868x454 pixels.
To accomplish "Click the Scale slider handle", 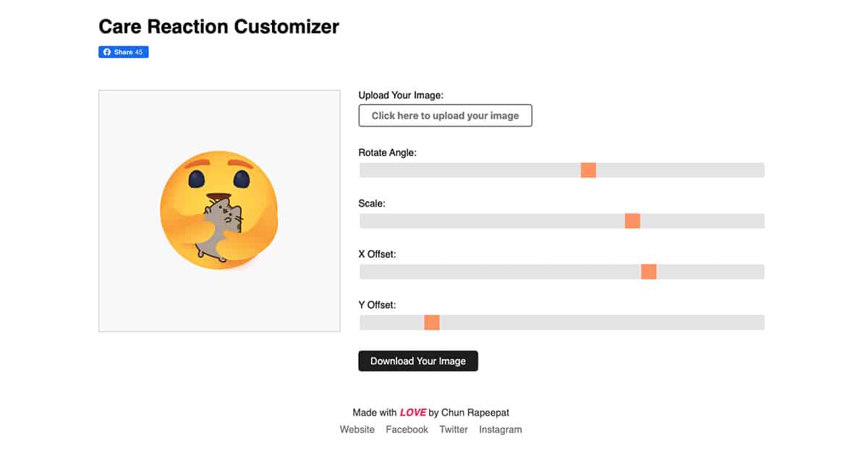I will (x=632, y=221).
